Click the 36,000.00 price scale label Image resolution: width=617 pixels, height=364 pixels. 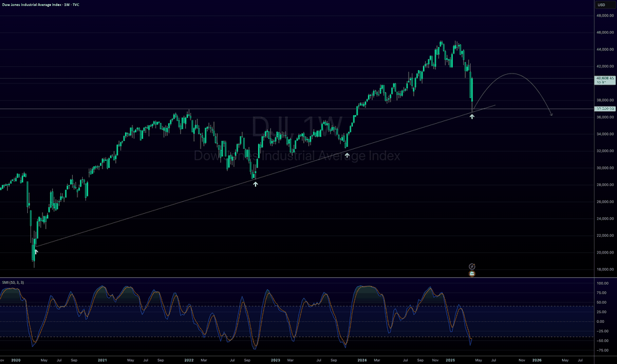point(605,117)
